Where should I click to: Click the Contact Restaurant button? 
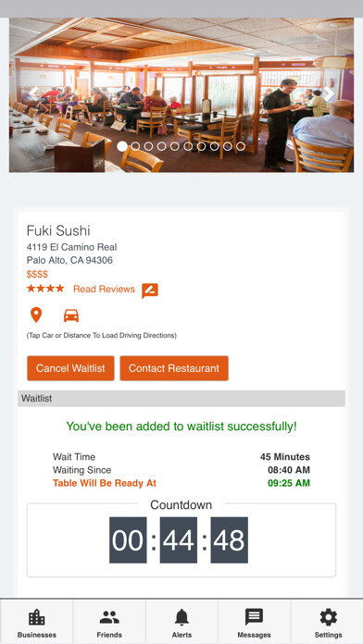click(174, 368)
